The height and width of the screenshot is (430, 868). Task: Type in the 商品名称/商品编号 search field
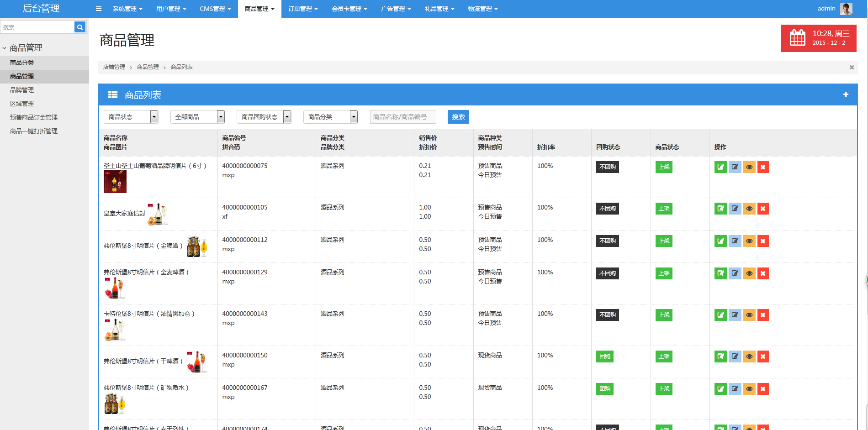click(402, 117)
